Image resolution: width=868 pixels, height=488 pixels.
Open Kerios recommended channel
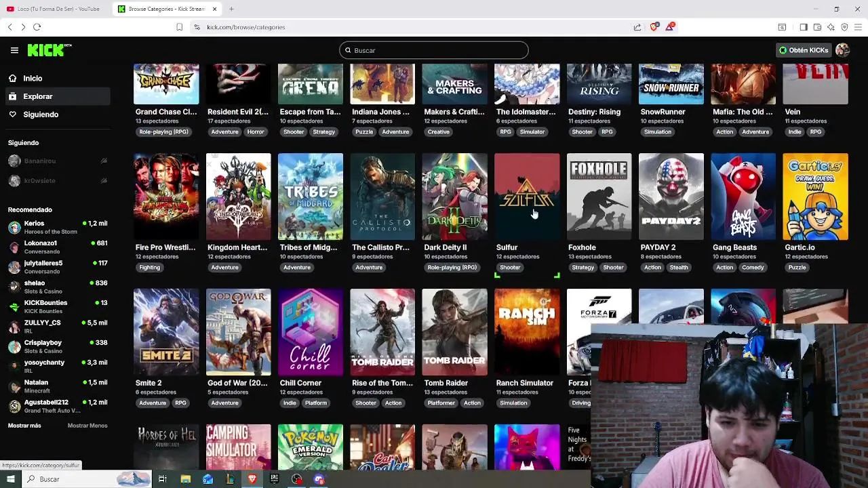pos(58,228)
